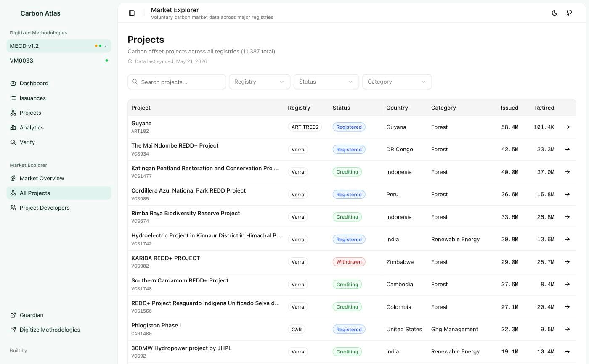589x364 pixels.
Task: Click the Guardian external-link icon
Action: pos(13,315)
